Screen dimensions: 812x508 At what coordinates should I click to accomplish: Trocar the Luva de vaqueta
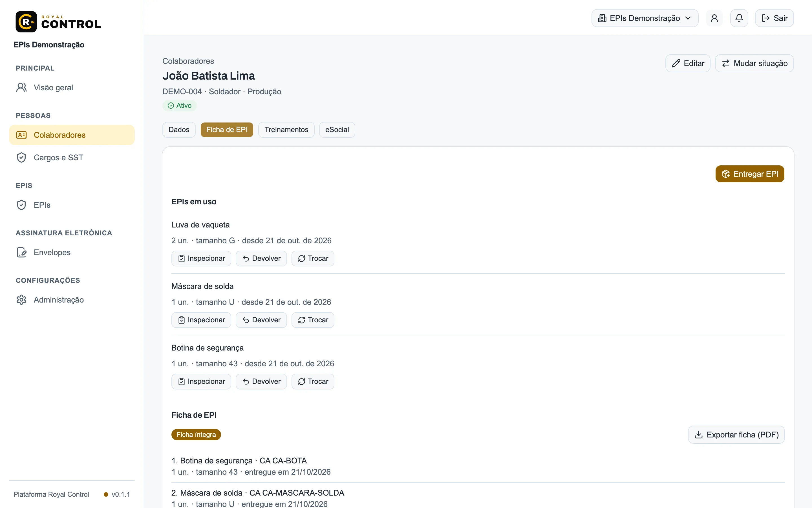(x=313, y=258)
